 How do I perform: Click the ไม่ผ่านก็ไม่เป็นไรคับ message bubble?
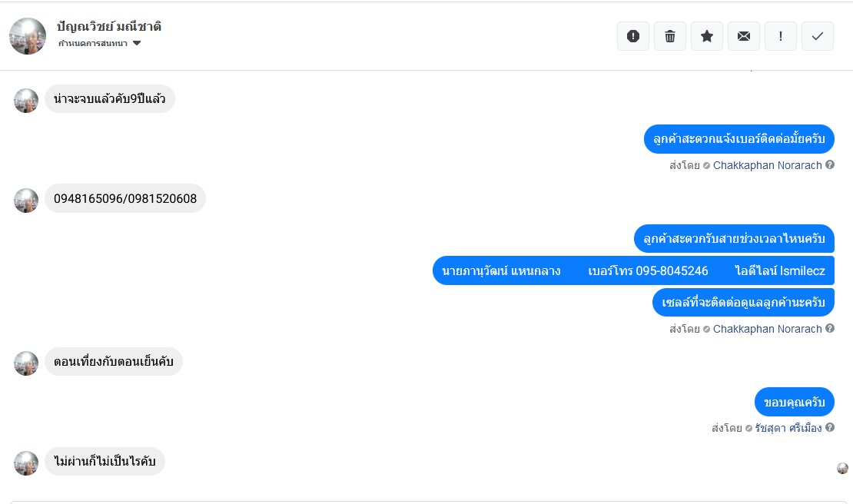(105, 462)
